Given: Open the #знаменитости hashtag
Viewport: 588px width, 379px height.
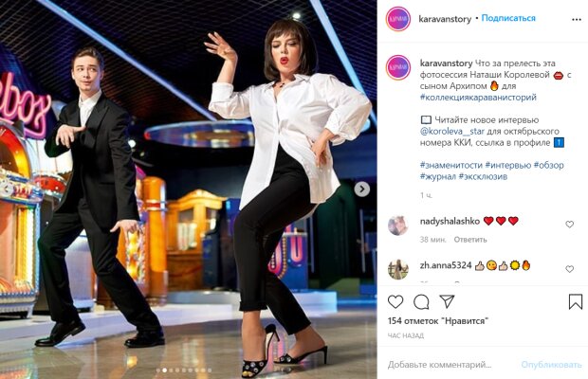Looking at the screenshot, I should coord(451,165).
